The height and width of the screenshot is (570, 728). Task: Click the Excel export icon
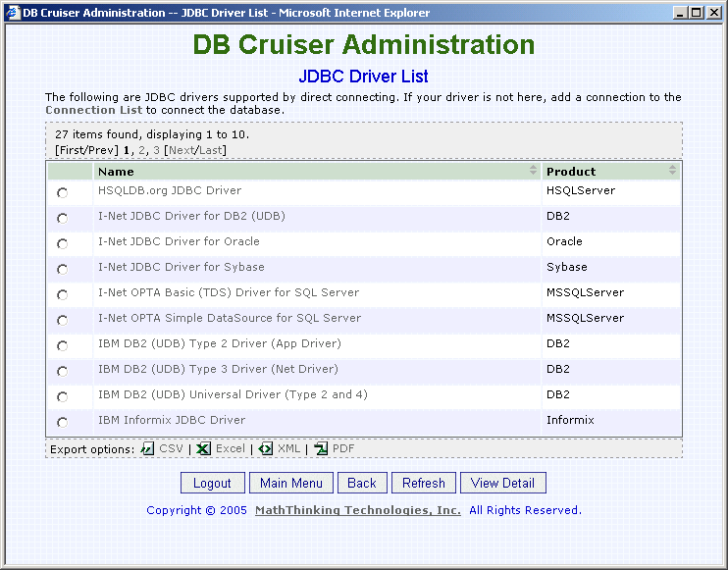pos(203,448)
